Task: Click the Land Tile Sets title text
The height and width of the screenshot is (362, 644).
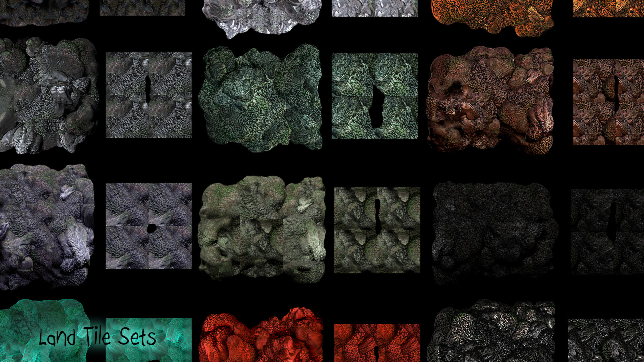Action: click(97, 337)
